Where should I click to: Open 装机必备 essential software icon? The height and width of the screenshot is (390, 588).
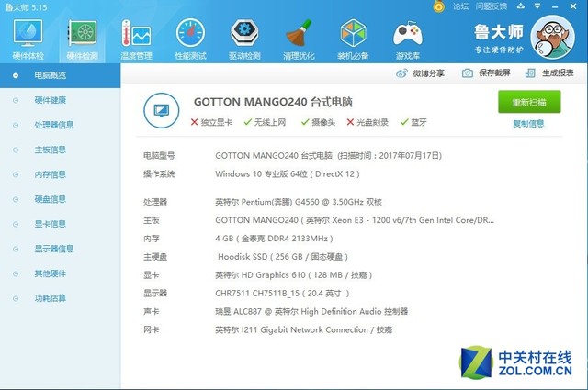353,39
